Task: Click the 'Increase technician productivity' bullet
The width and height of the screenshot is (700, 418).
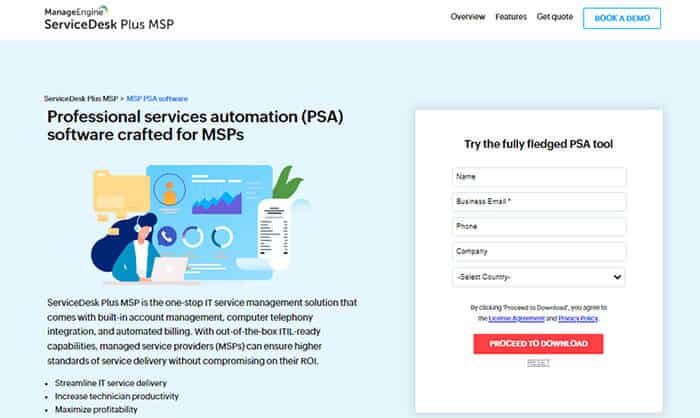Action: [117, 397]
